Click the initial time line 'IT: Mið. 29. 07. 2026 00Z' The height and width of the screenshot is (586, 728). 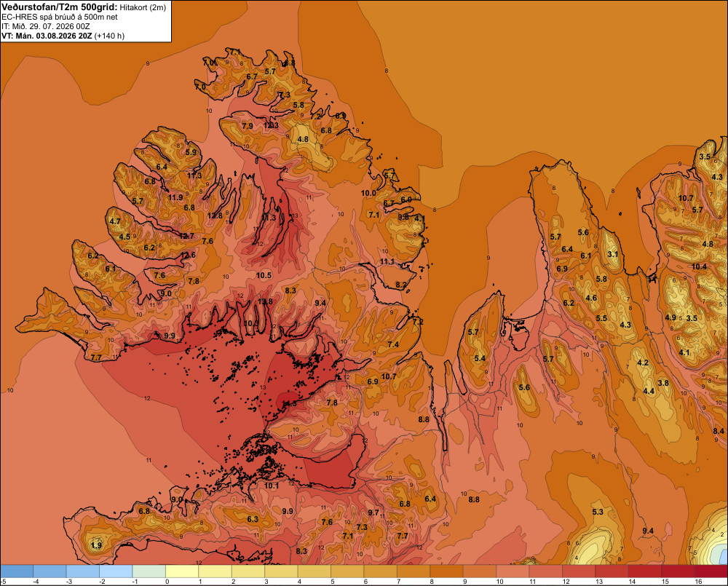[x=45, y=26]
